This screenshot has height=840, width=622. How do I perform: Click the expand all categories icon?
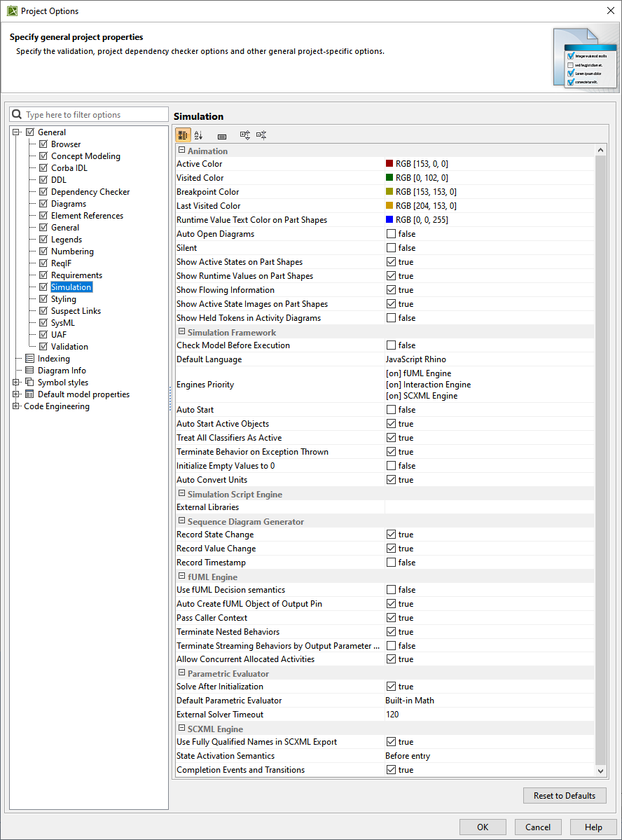[x=245, y=135]
